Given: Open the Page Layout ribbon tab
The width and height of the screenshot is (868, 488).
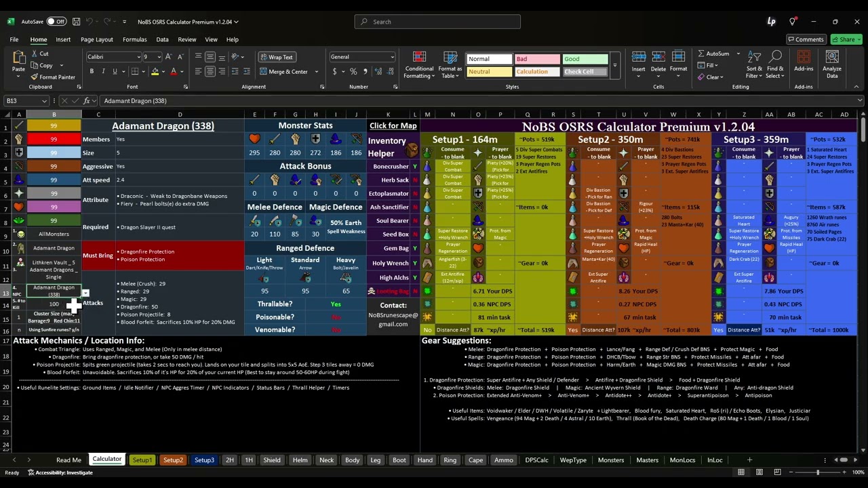Looking at the screenshot, I should [96, 39].
